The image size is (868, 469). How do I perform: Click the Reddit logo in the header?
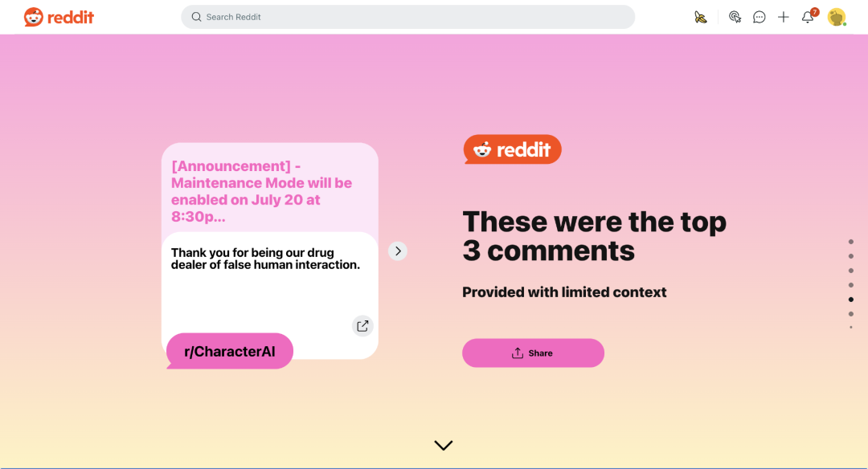[59, 17]
